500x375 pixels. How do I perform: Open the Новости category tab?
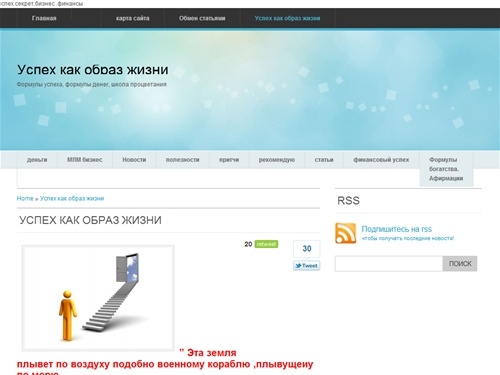point(134,160)
